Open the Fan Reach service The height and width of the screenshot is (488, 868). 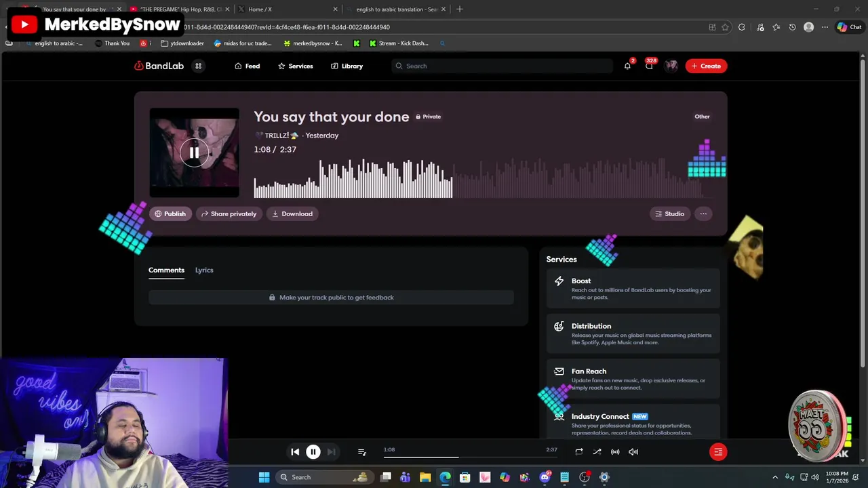point(633,379)
